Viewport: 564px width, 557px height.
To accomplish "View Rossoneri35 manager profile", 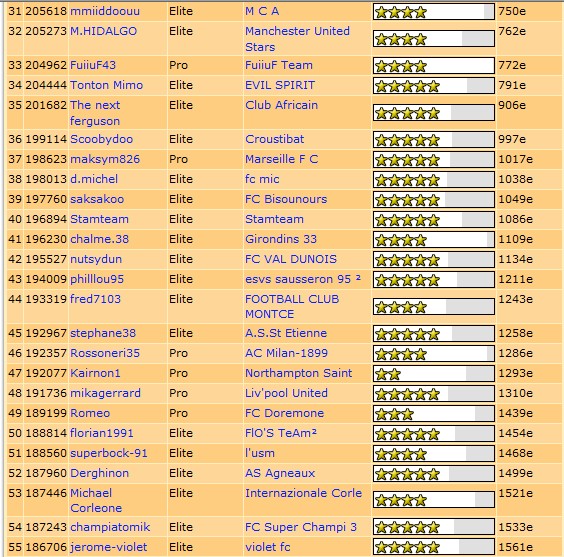I will pyautogui.click(x=105, y=353).
